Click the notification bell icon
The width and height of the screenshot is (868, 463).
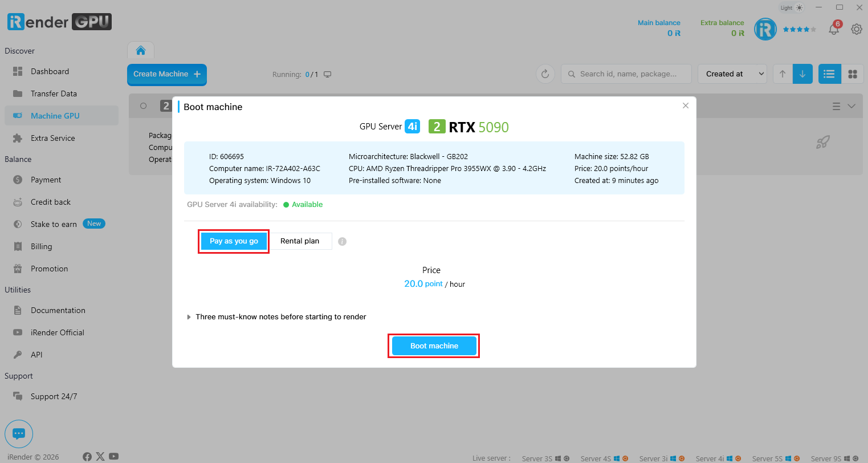point(834,29)
